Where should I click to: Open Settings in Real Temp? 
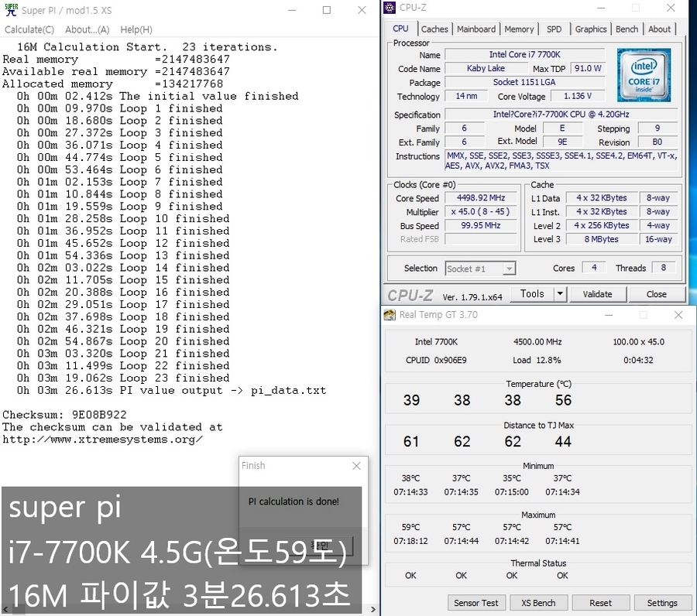tap(662, 603)
